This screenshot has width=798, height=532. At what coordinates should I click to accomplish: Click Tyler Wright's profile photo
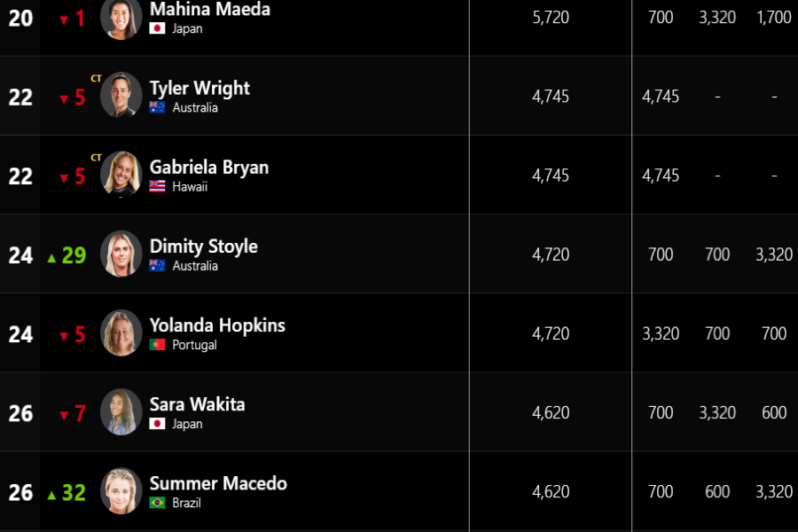121,95
